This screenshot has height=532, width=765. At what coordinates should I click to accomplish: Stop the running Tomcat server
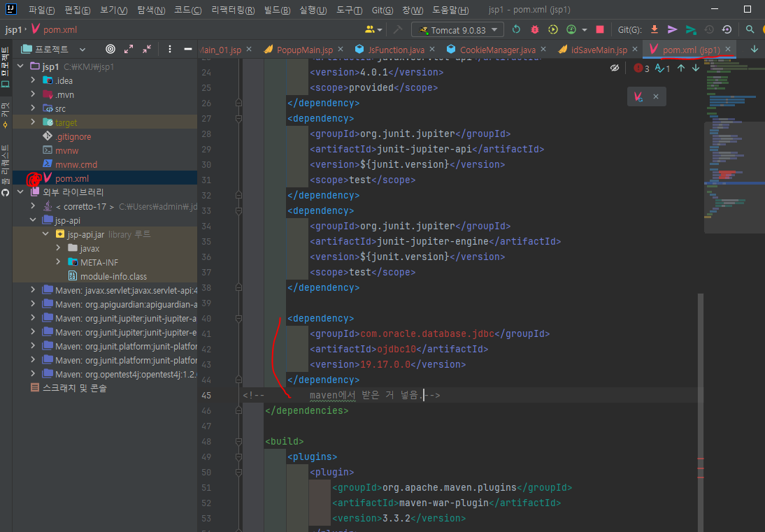coord(599,29)
